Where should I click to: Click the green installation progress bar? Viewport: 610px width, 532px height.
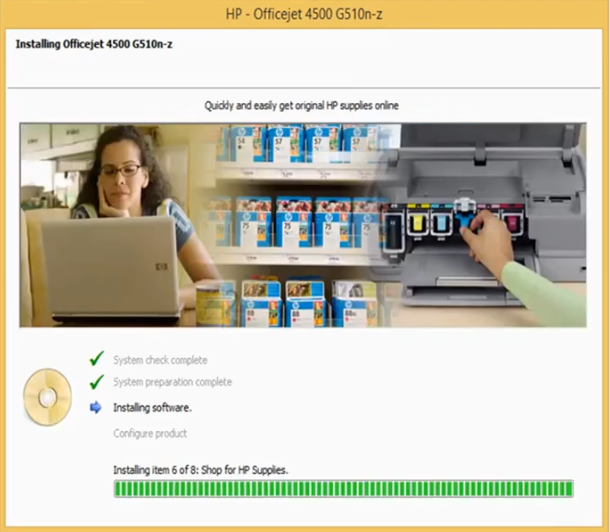click(344, 489)
